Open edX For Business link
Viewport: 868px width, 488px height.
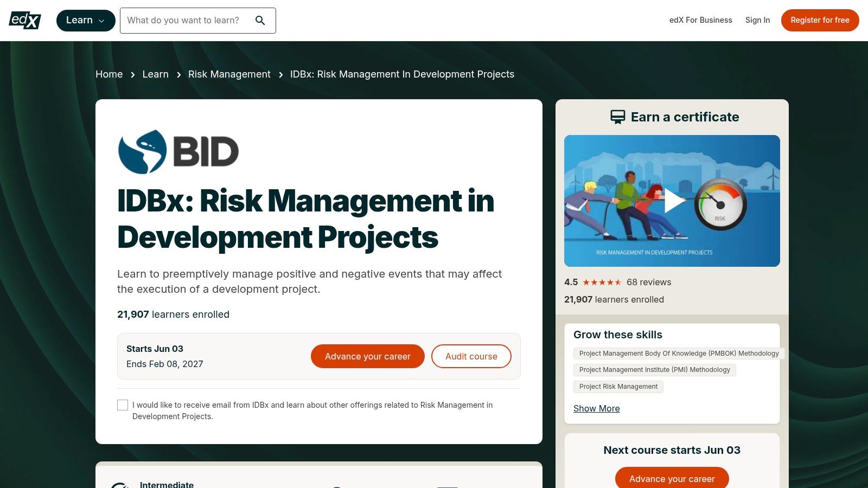click(700, 20)
